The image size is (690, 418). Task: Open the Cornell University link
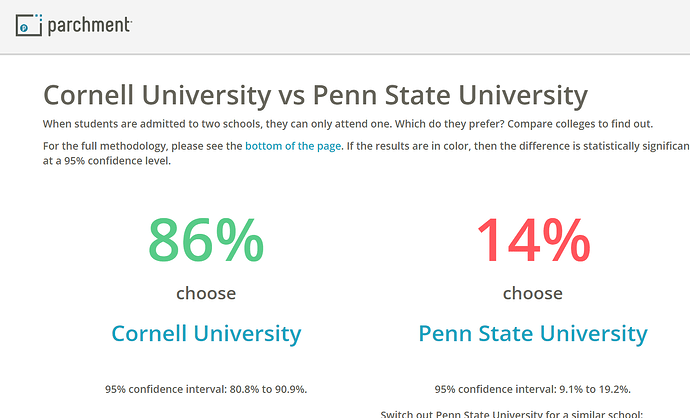coord(206,333)
